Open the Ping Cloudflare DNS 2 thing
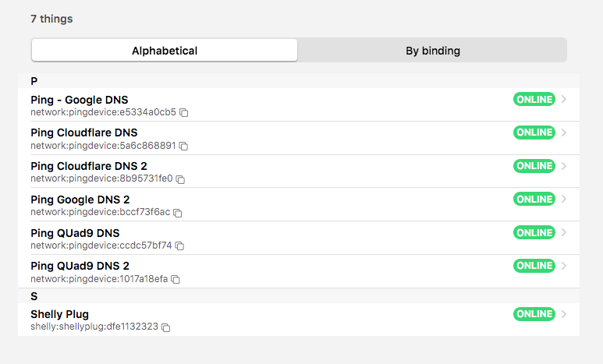 click(x=89, y=166)
